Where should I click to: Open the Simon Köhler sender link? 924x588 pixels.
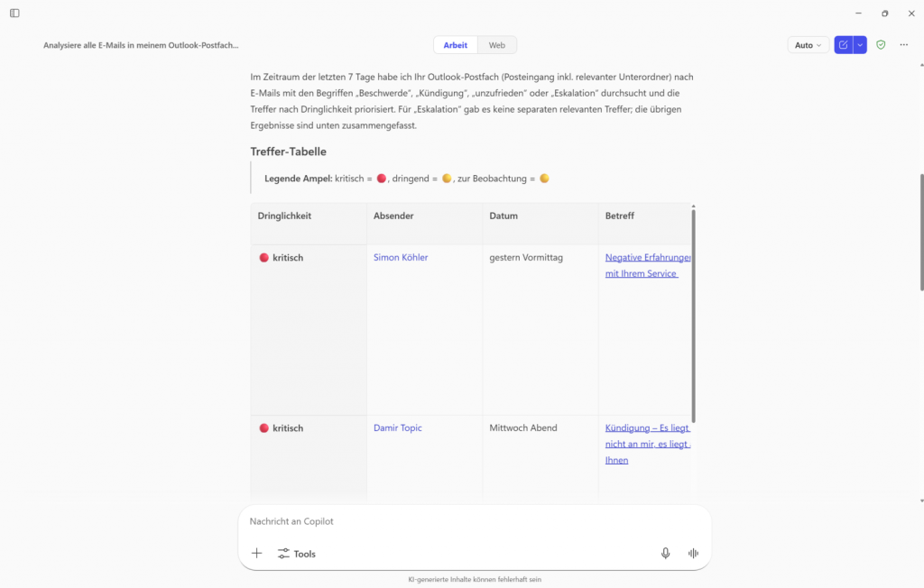[401, 258]
